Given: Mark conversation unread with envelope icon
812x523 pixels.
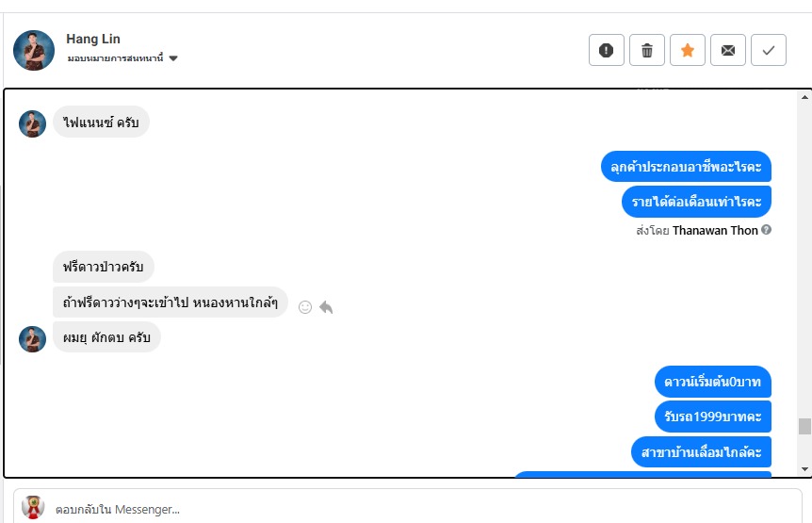Looking at the screenshot, I should point(727,50).
